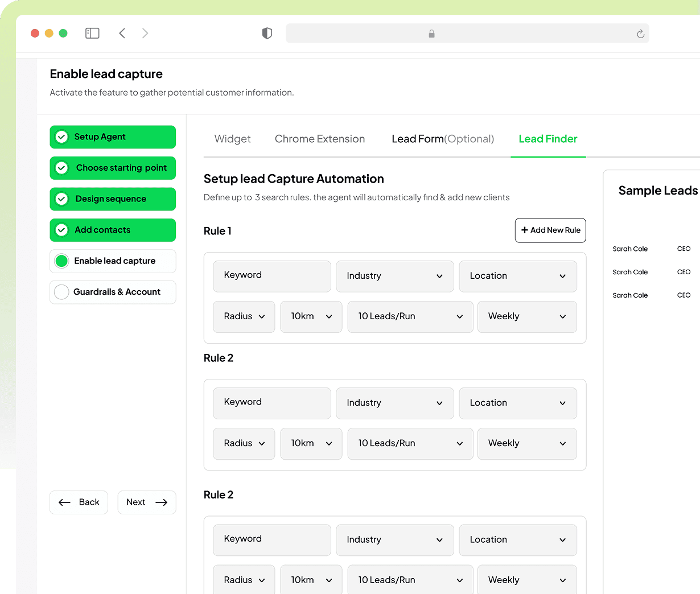Click the browser back arrow

click(x=122, y=33)
